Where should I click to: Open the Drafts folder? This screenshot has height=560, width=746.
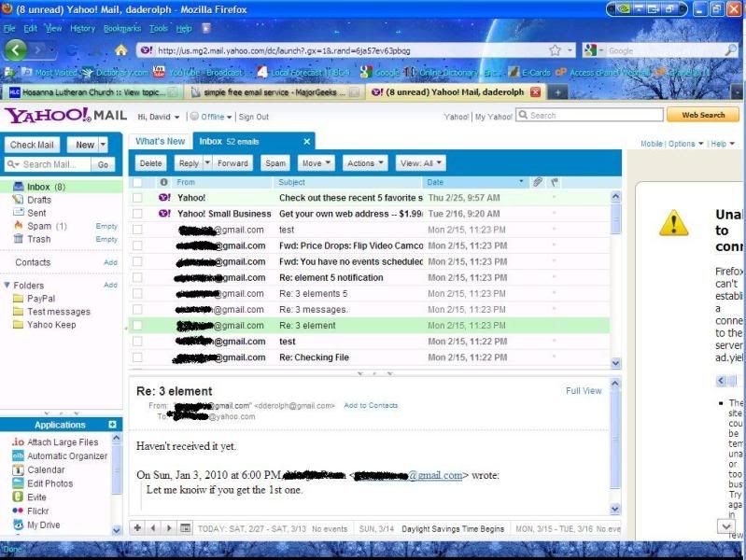[39, 200]
